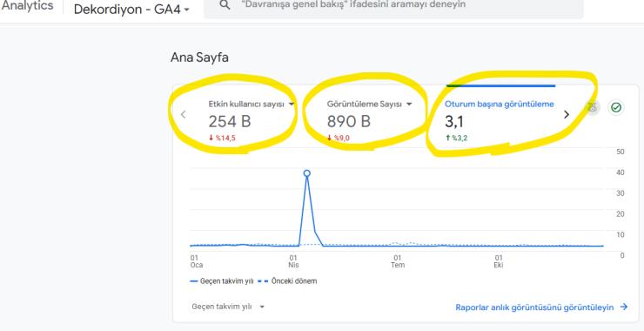The image size is (644, 331).
Task: Open the Dekordiyon - GA4 property selector
Action: click(131, 10)
